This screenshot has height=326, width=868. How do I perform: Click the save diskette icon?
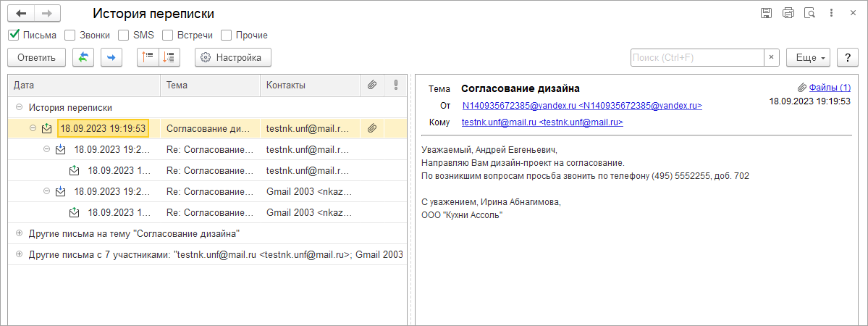click(766, 13)
